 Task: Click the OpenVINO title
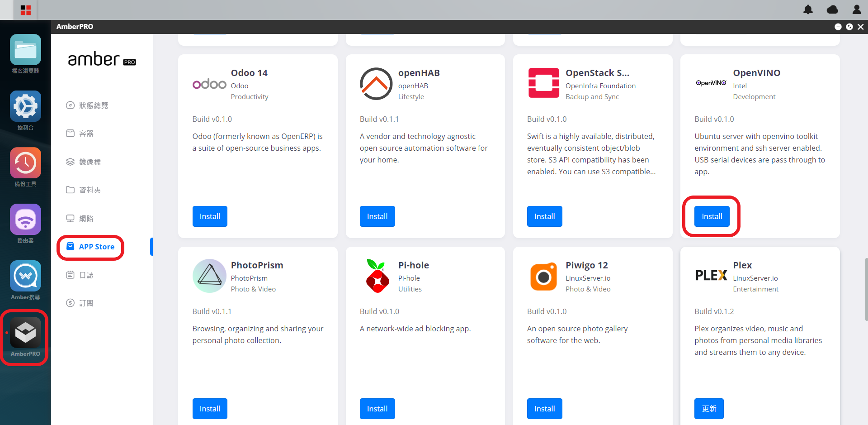(x=756, y=73)
